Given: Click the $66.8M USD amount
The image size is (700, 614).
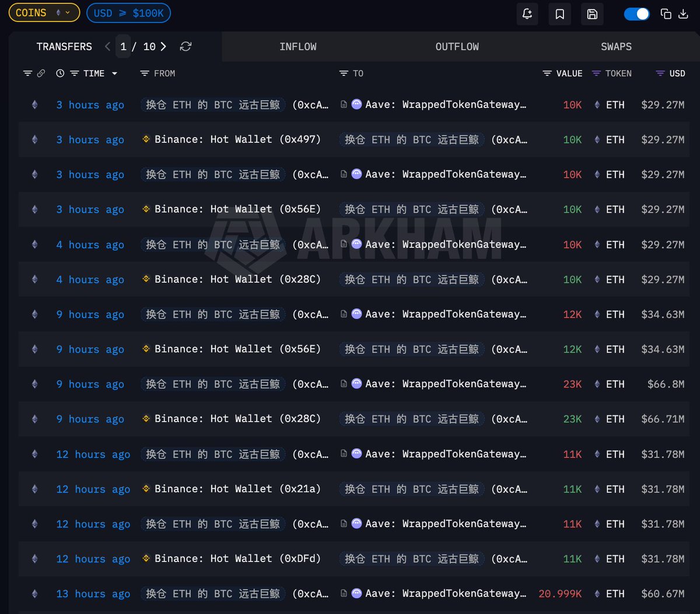Looking at the screenshot, I should point(666,384).
